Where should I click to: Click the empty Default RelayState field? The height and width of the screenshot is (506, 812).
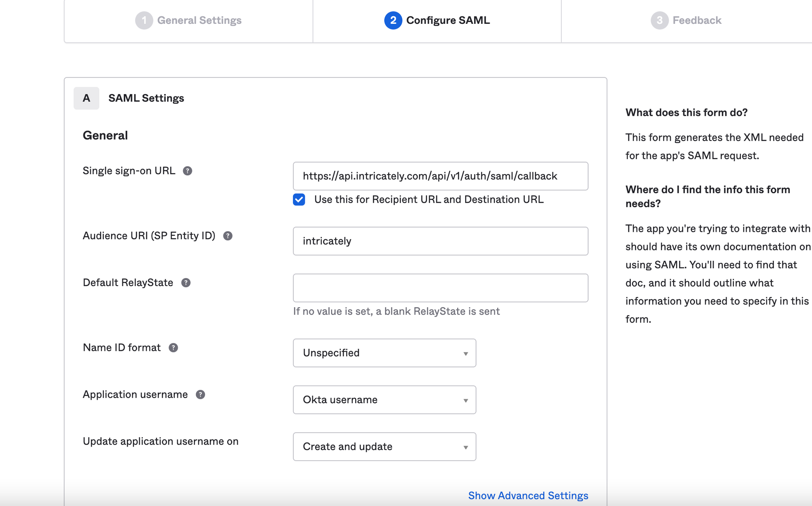[x=440, y=288]
